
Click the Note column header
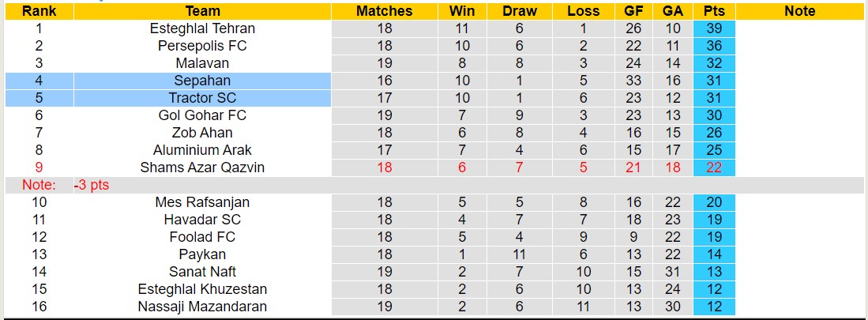point(799,11)
